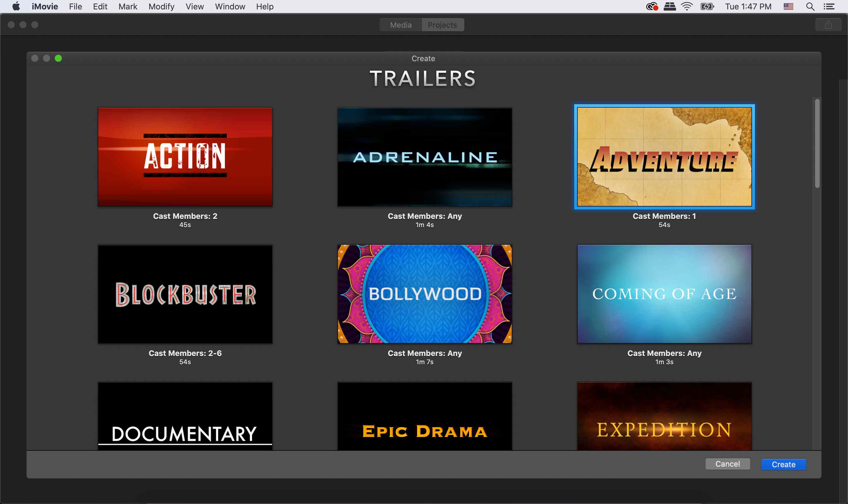Open the Help menu
Screen dimensions: 848x504
[265, 6]
